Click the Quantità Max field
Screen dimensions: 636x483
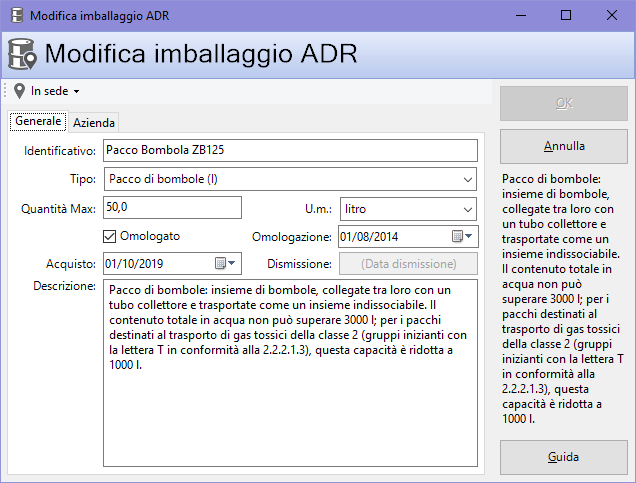click(172, 207)
